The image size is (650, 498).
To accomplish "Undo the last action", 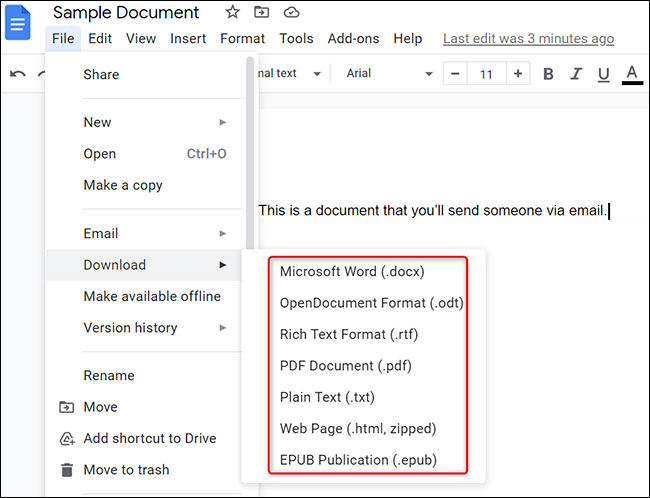I will pyautogui.click(x=18, y=74).
